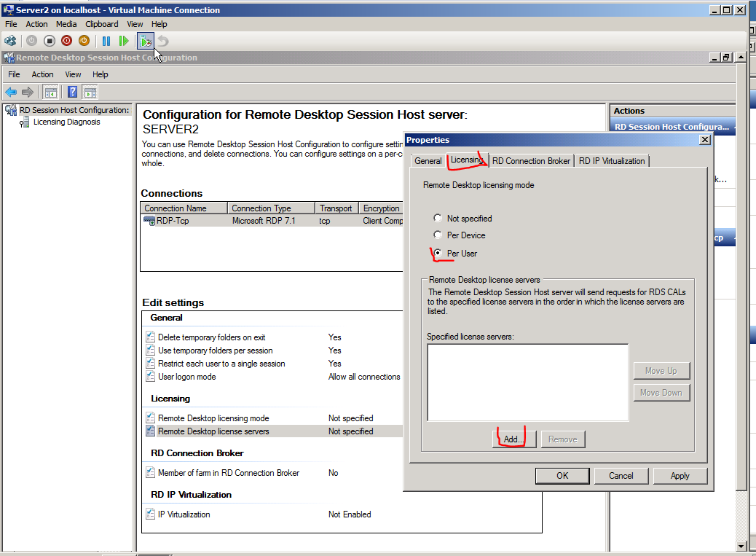
Task: Click the disabled Remove button
Action: [x=563, y=439]
